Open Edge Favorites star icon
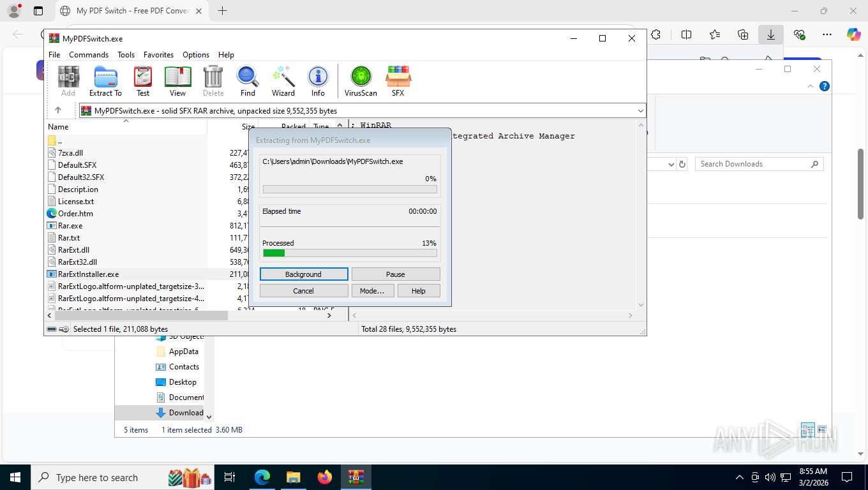Image resolution: width=868 pixels, height=490 pixels. pos(714,34)
